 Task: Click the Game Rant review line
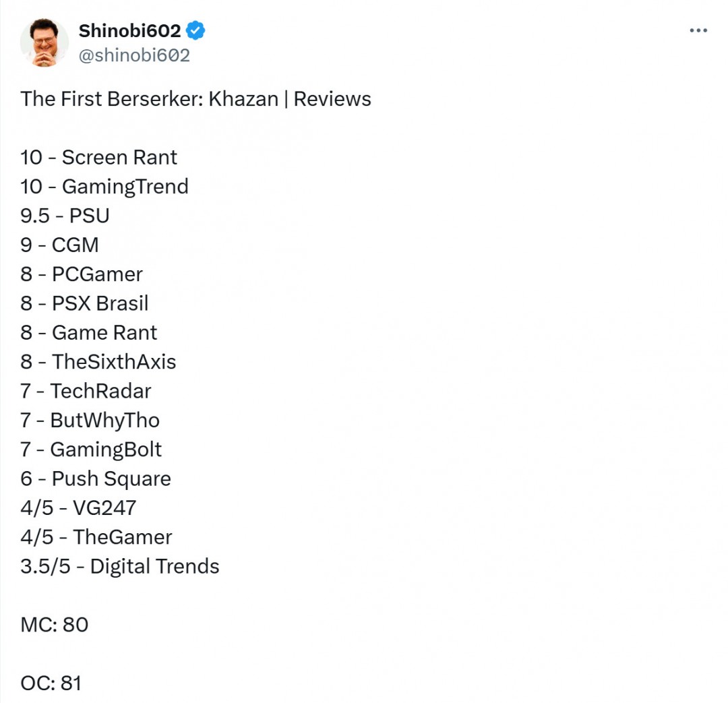(x=88, y=332)
